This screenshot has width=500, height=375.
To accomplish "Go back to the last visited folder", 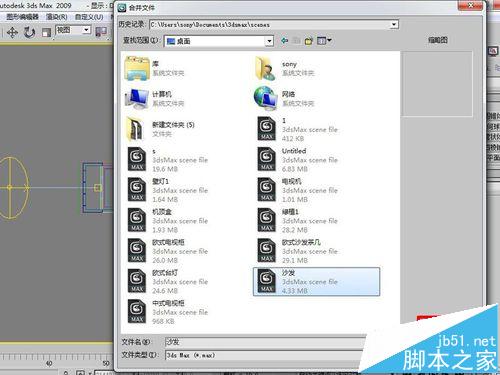I will [284, 41].
